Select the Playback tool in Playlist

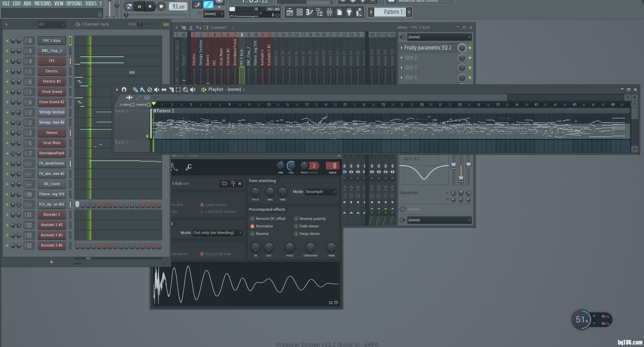click(x=193, y=89)
